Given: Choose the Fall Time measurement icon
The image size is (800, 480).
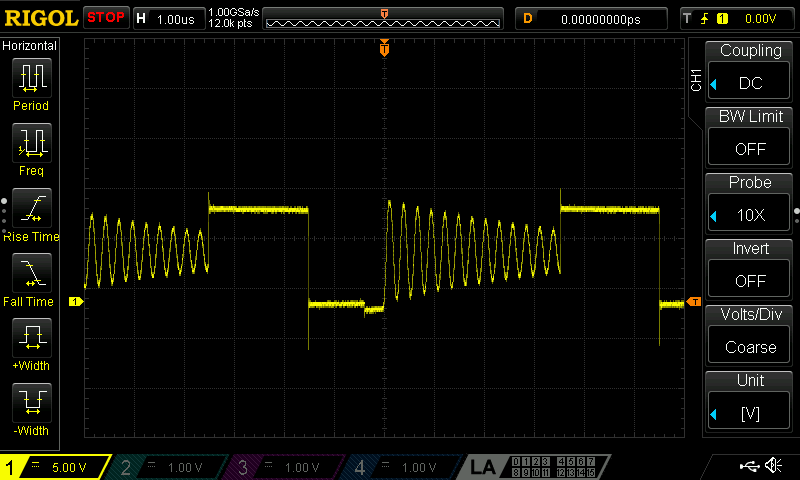Looking at the screenshot, I should (31, 274).
